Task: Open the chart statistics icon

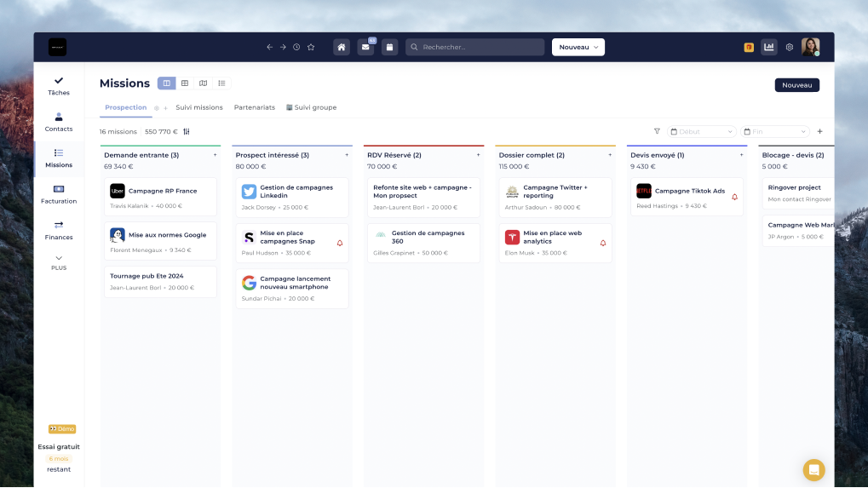Action: click(769, 47)
